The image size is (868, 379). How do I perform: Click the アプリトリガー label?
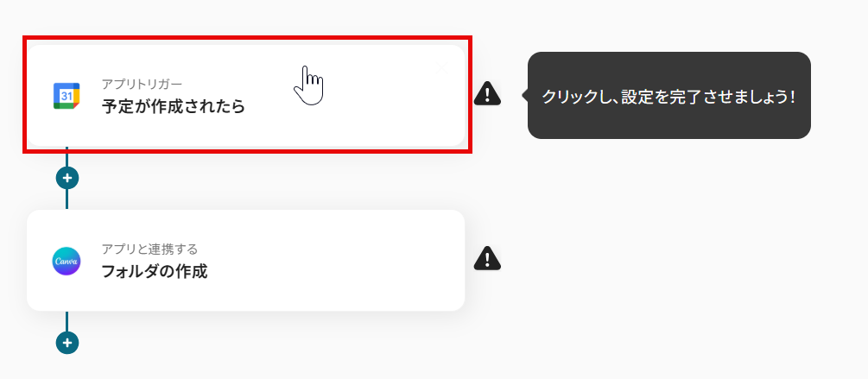tap(142, 84)
